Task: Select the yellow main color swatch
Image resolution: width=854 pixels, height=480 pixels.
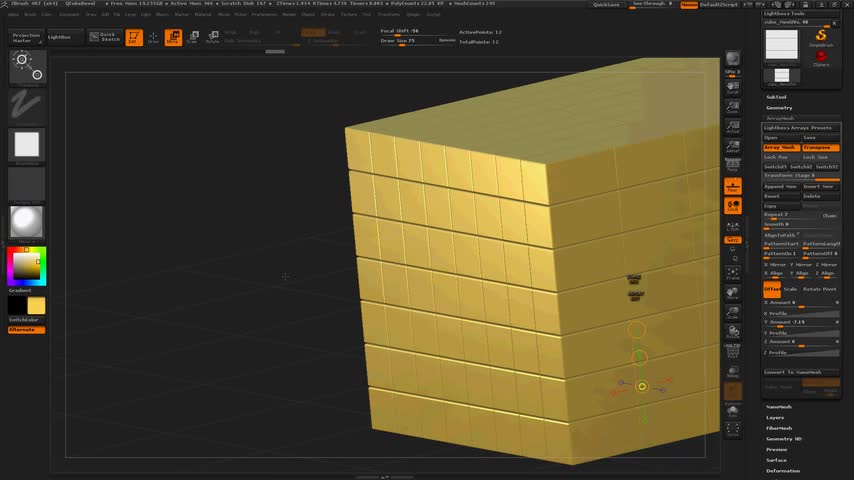Action: pyautogui.click(x=36, y=306)
